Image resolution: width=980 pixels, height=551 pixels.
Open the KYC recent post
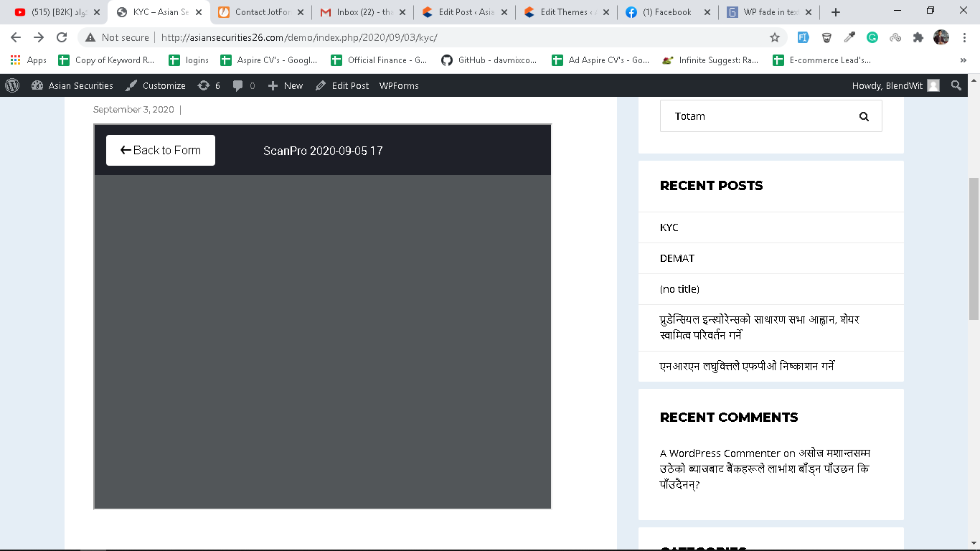pos(669,227)
